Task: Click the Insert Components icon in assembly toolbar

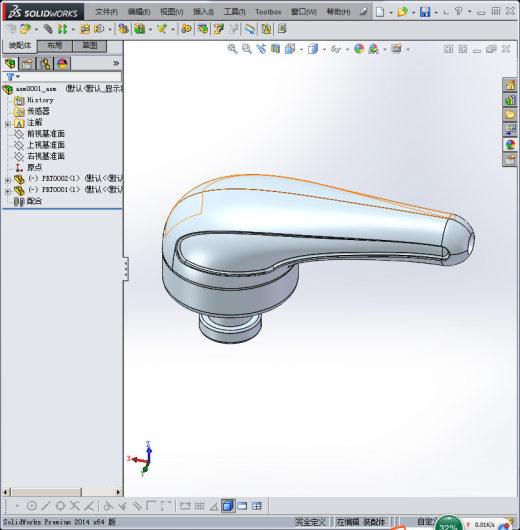Action: 25,29
